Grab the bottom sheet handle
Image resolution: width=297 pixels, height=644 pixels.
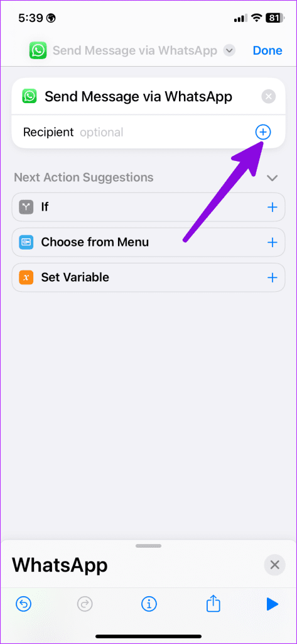pyautogui.click(x=148, y=545)
